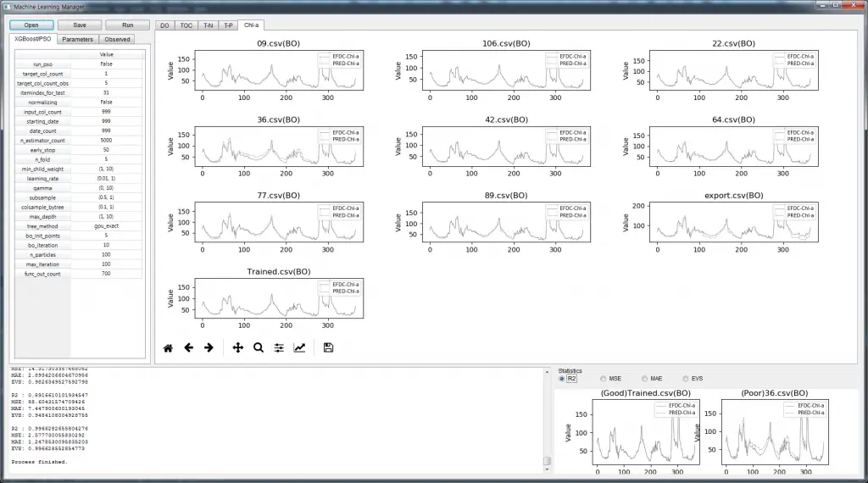Click the min_child_weight value cell

(x=106, y=169)
